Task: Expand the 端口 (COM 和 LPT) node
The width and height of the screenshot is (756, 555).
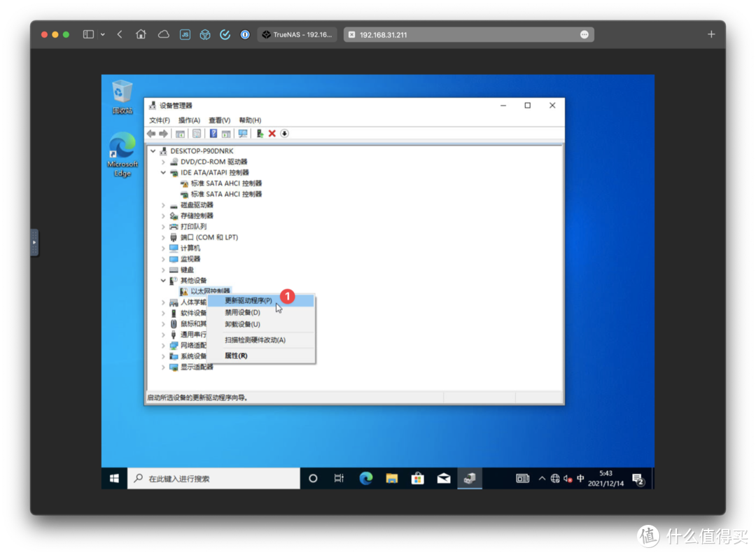Action: pyautogui.click(x=164, y=237)
